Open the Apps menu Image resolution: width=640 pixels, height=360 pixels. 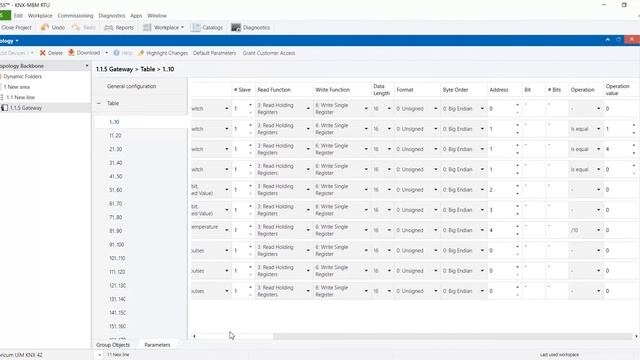click(136, 16)
